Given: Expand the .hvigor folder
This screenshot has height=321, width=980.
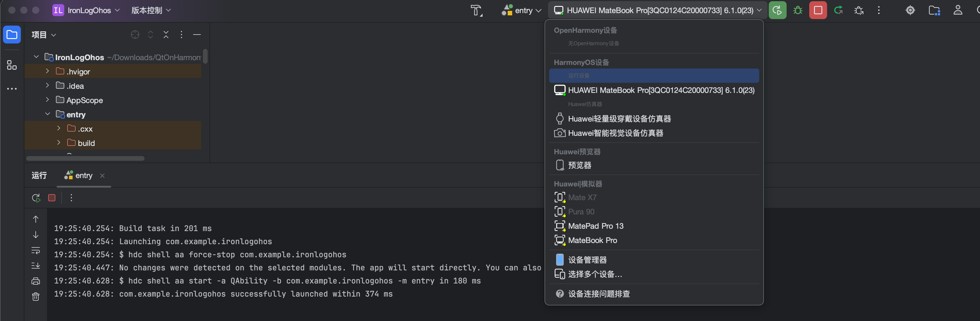Looking at the screenshot, I should 48,71.
